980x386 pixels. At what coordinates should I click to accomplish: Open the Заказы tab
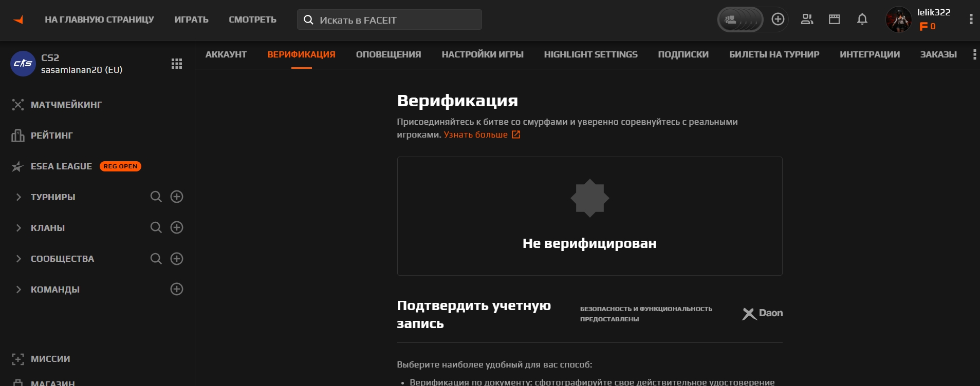click(x=938, y=54)
